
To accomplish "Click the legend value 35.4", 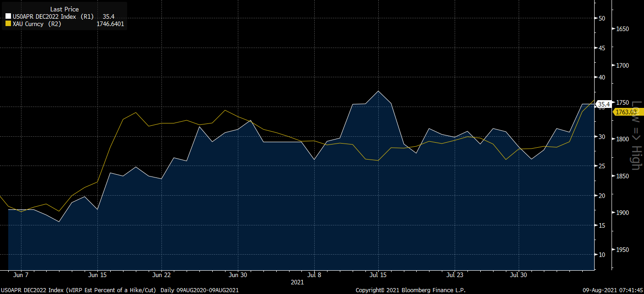I will pyautogui.click(x=108, y=16).
